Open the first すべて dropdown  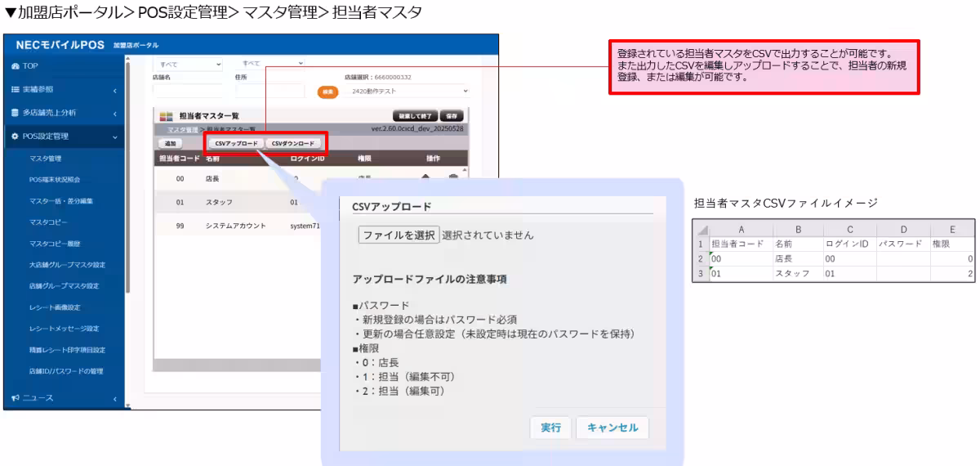coord(189,64)
